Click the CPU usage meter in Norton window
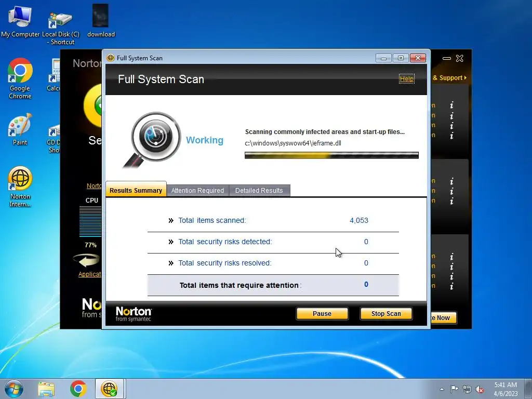Image resolution: width=532 pixels, height=399 pixels. pyautogui.click(x=90, y=221)
